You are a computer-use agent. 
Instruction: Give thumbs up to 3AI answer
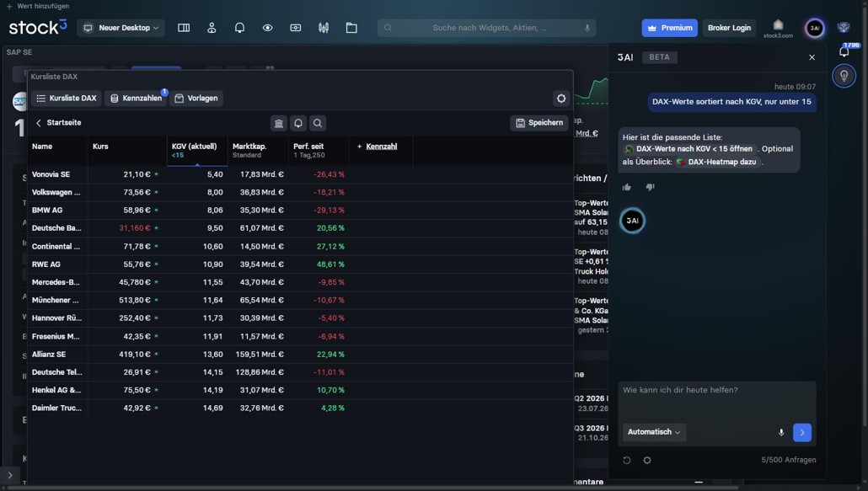(x=627, y=187)
